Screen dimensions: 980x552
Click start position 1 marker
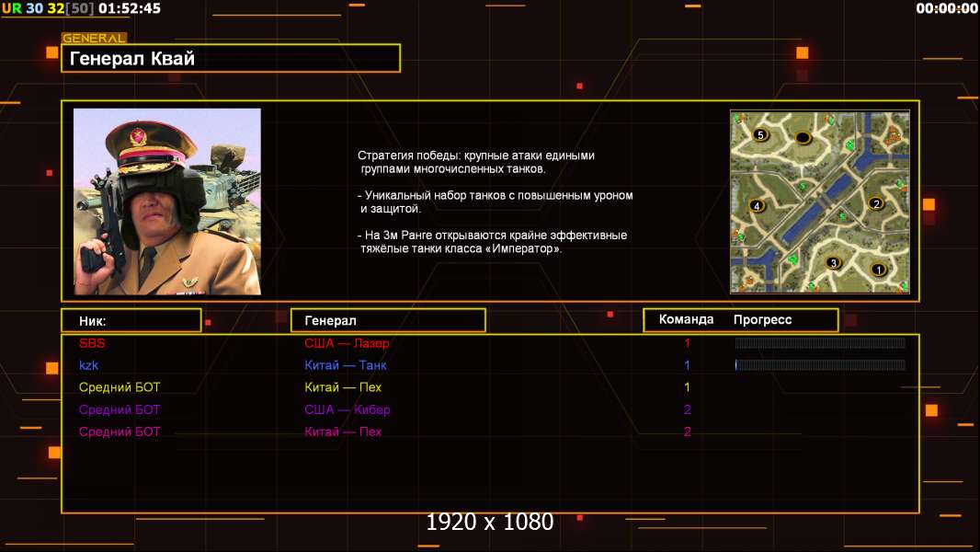click(x=877, y=270)
